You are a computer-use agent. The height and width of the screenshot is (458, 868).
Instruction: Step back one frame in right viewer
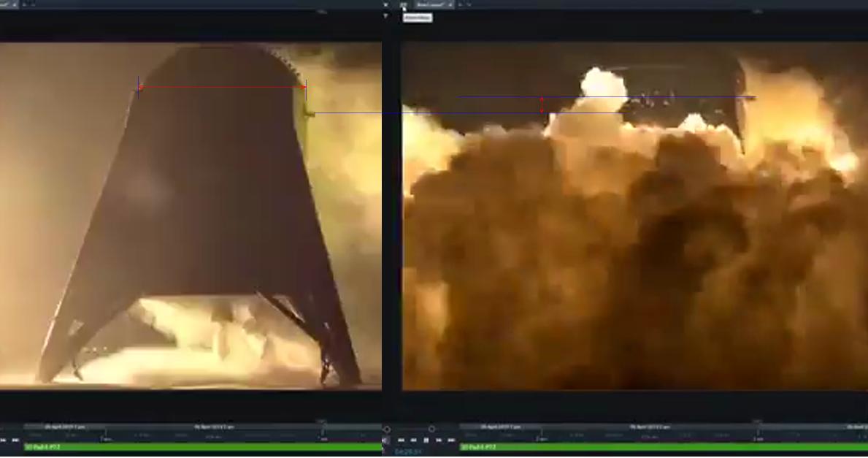[413, 440]
